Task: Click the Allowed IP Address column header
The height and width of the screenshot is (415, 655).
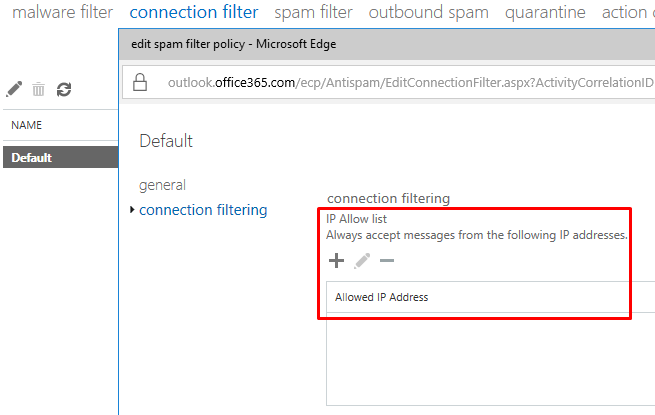Action: tap(381, 297)
